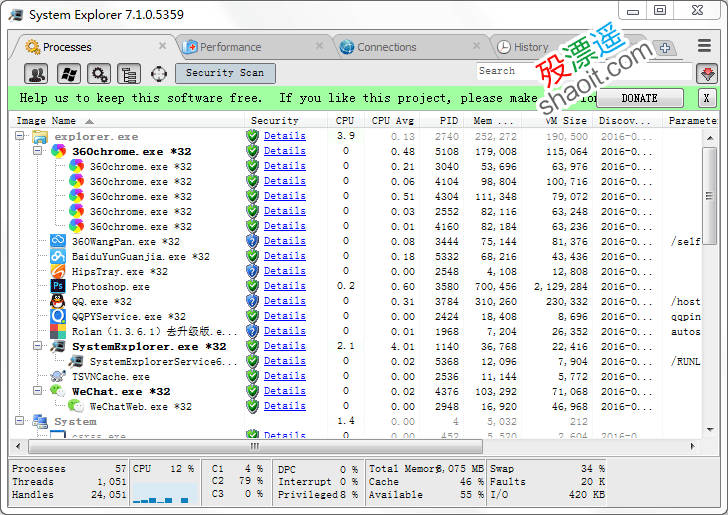Run the Security Scan
This screenshot has width=728, height=515.
click(225, 73)
